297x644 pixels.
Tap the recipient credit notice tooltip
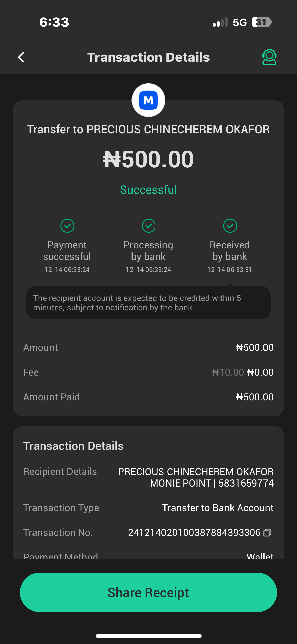click(148, 303)
